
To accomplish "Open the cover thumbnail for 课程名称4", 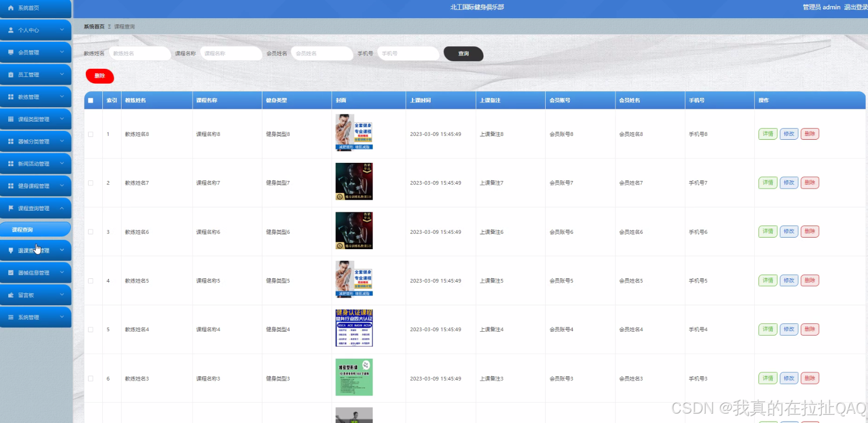I will (x=354, y=328).
